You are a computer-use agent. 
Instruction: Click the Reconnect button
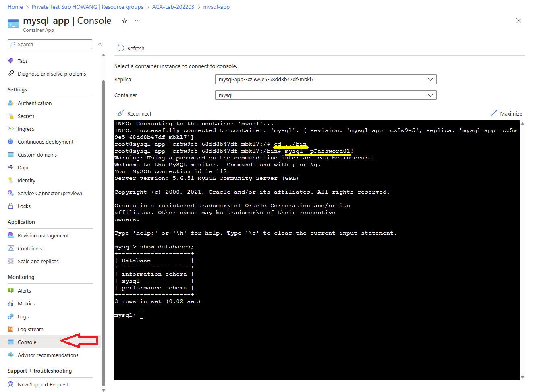(135, 113)
